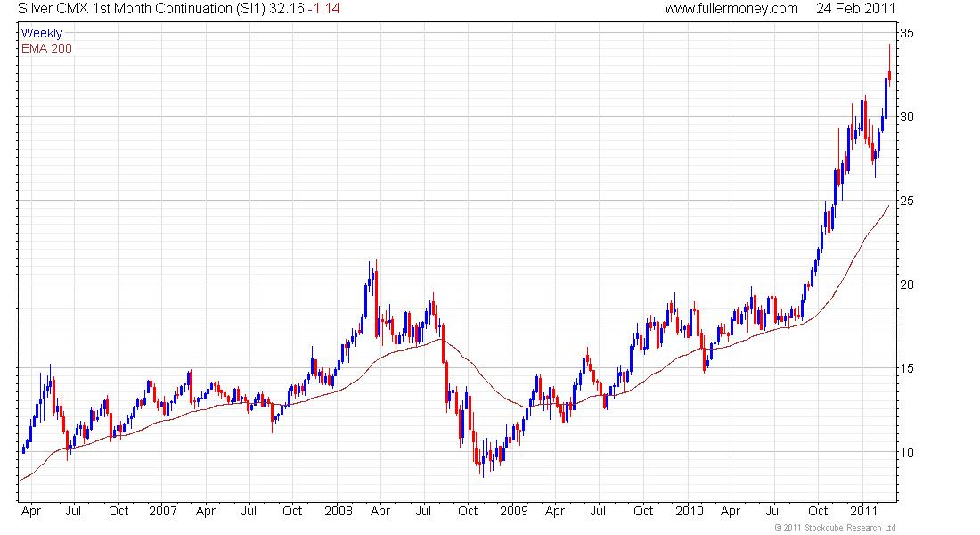
Task: Click the first 'Apr' label on time axis
Action: [30, 511]
